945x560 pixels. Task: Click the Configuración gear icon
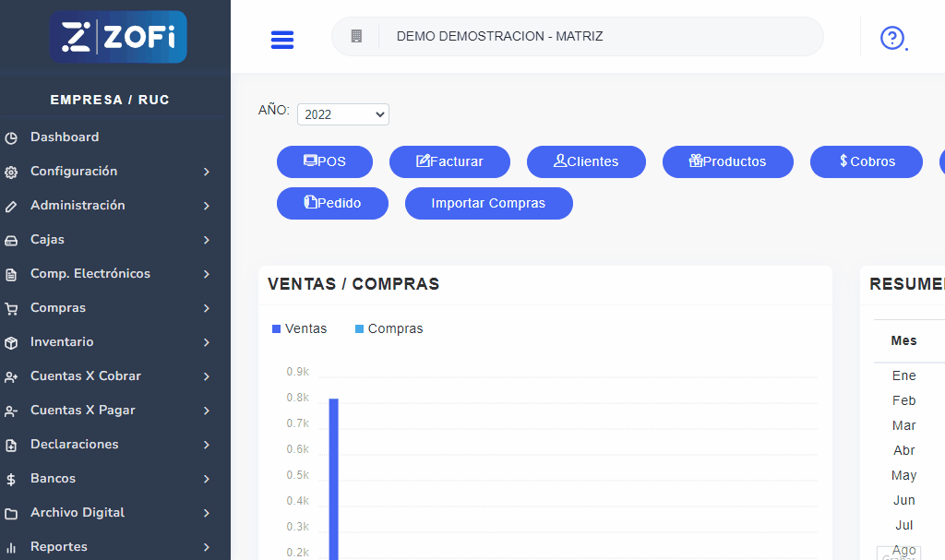pyautogui.click(x=11, y=173)
